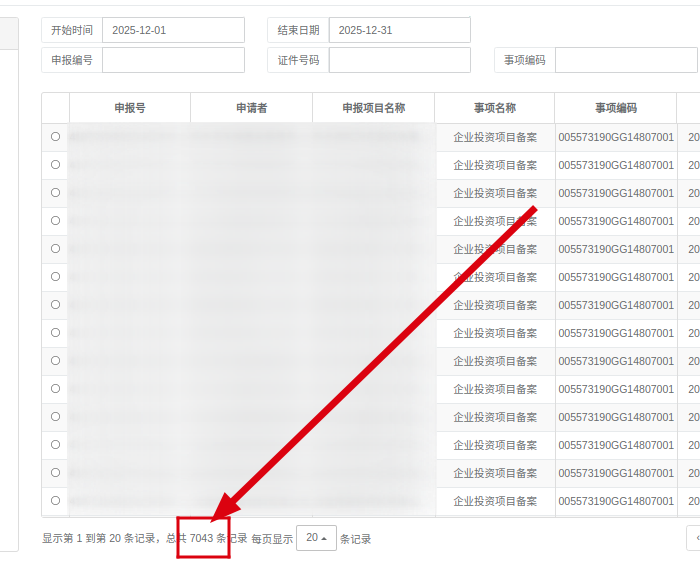Select the tenth row radio button
700x580 pixels.
pos(55,389)
